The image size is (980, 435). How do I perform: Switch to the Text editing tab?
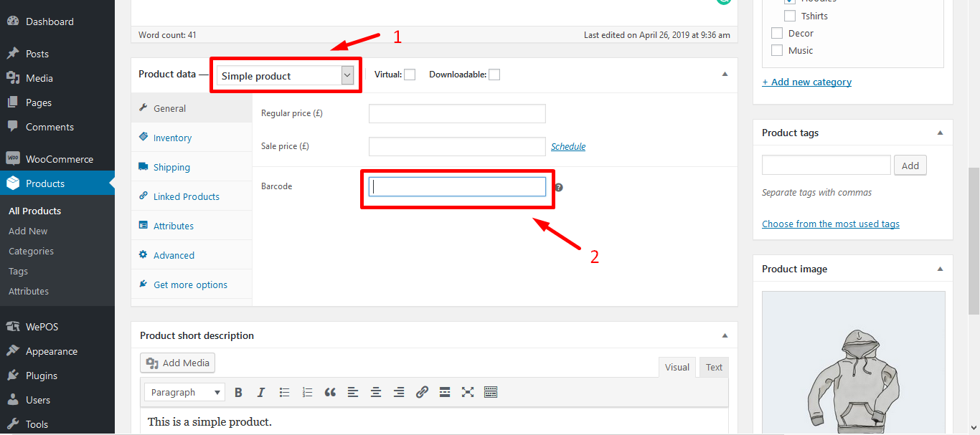pos(713,367)
